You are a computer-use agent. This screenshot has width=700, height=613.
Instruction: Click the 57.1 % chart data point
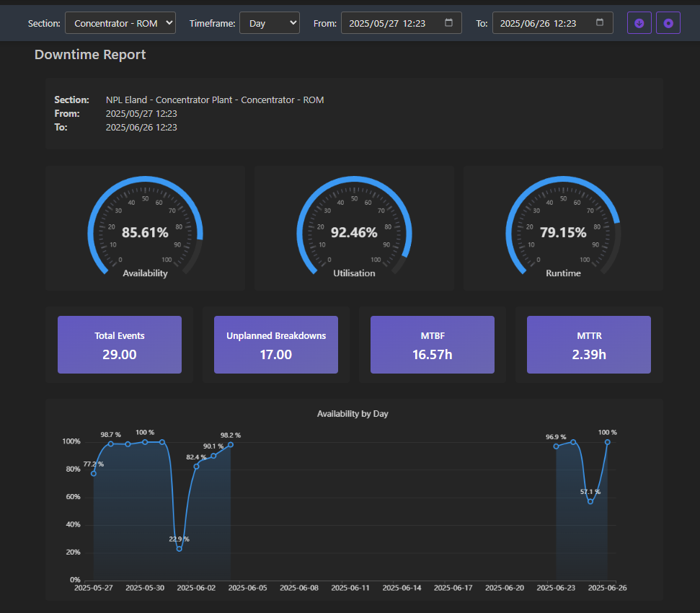point(590,501)
